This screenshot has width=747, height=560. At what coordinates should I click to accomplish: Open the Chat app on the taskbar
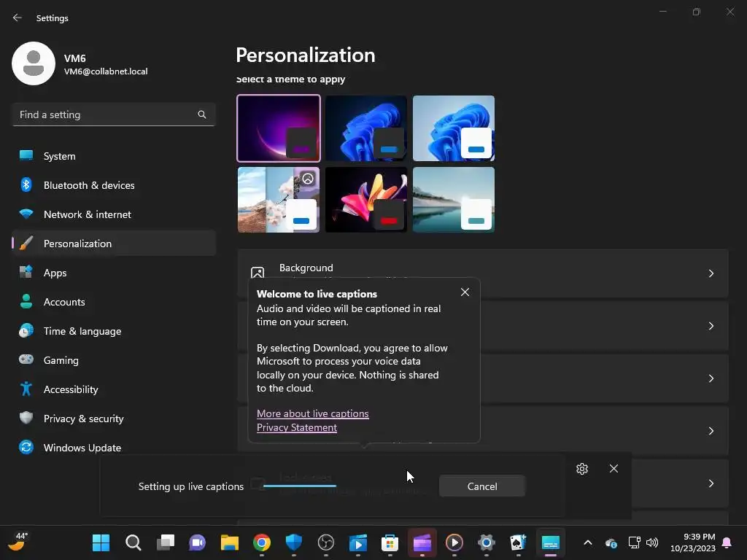coord(197,542)
